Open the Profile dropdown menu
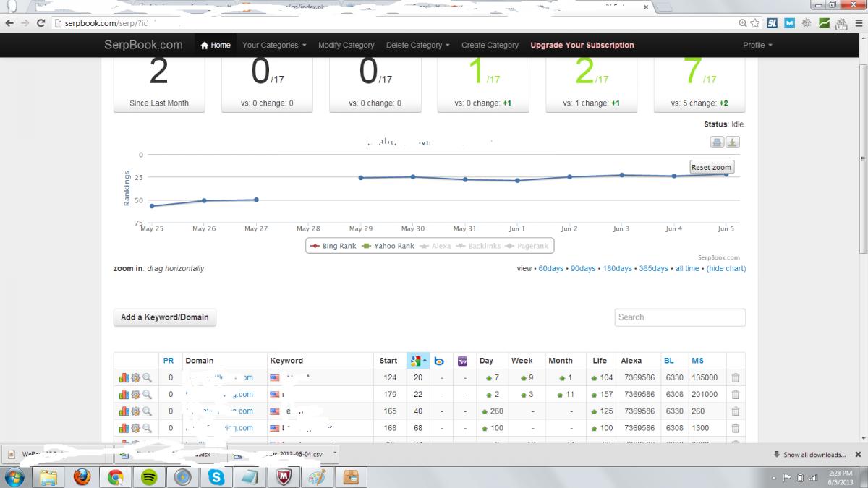The height and width of the screenshot is (488, 868). tap(757, 45)
